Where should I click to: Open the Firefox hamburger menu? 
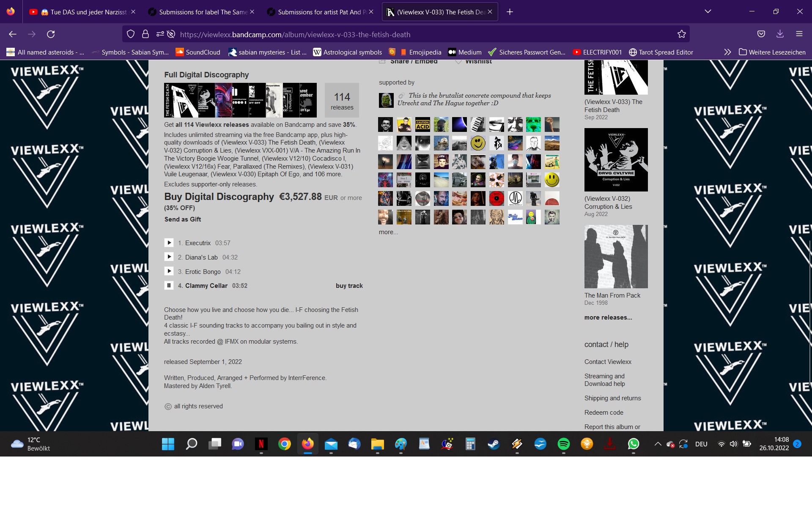click(799, 34)
